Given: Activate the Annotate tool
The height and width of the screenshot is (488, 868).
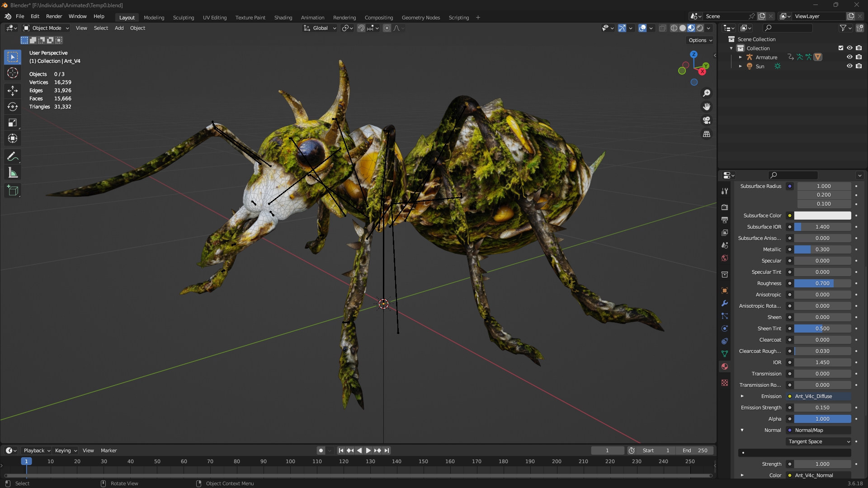Looking at the screenshot, I should point(13,157).
